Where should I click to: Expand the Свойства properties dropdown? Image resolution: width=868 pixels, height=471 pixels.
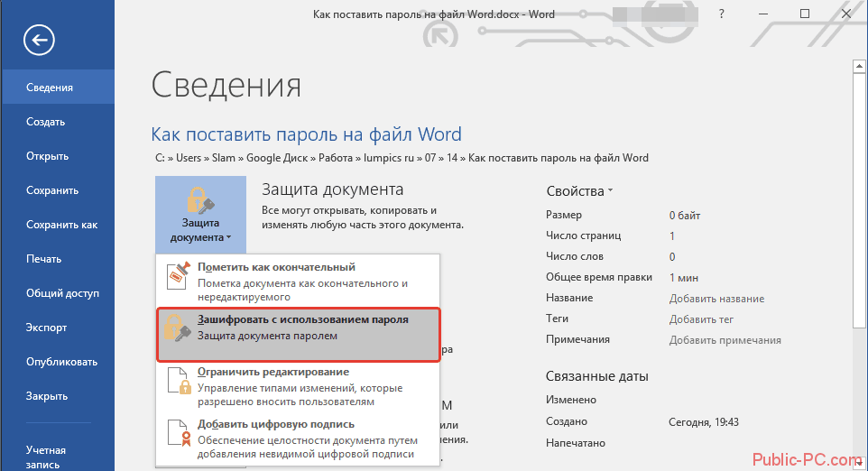pyautogui.click(x=579, y=191)
